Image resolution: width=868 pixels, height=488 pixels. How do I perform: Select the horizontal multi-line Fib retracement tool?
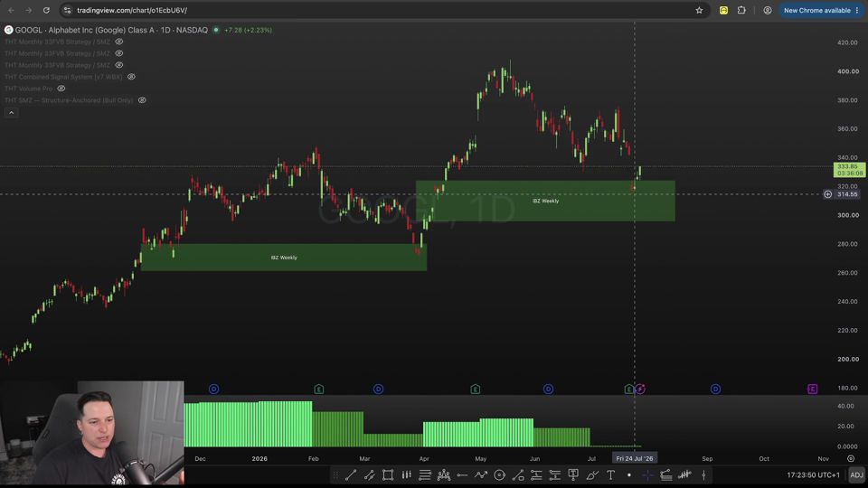(x=425, y=474)
